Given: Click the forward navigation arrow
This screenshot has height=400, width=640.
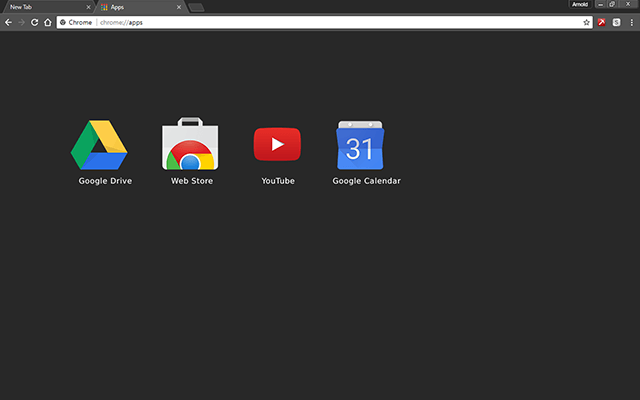Looking at the screenshot, I should point(22,22).
